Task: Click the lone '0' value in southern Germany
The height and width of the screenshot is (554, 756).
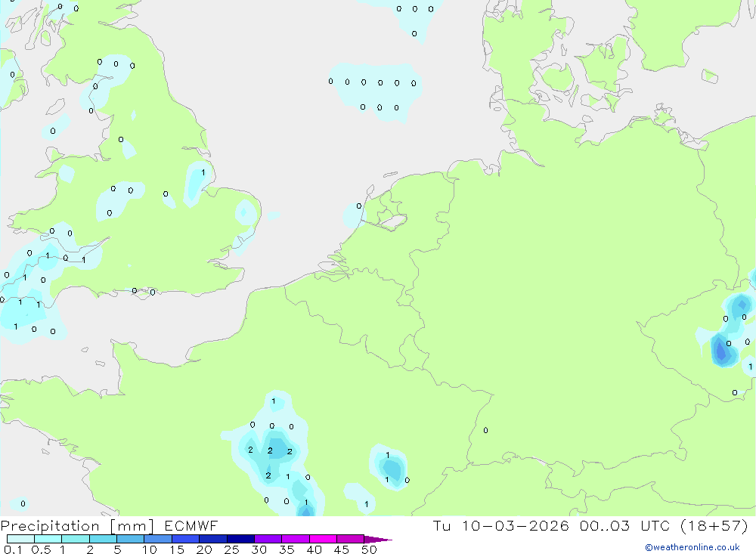Action: (485, 430)
